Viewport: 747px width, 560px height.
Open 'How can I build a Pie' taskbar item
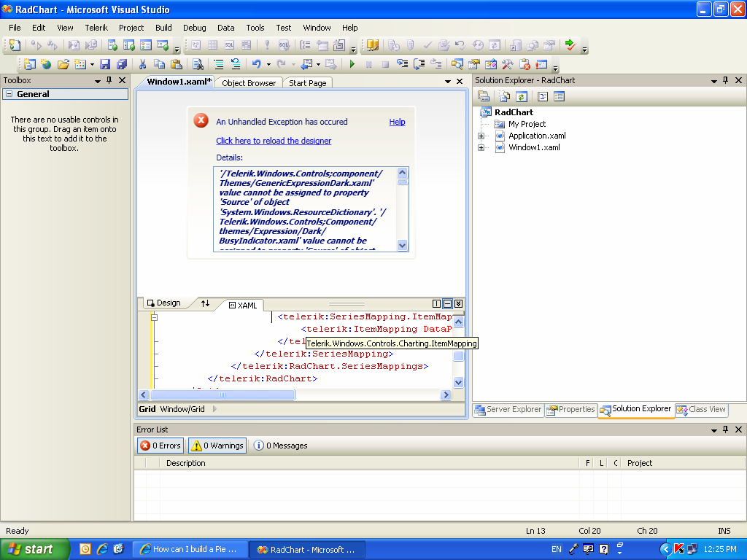click(189, 549)
